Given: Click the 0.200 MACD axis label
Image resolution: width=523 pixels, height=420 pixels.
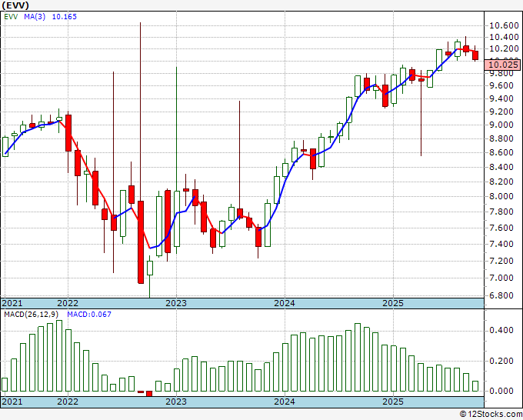Looking at the screenshot, I should [x=501, y=361].
